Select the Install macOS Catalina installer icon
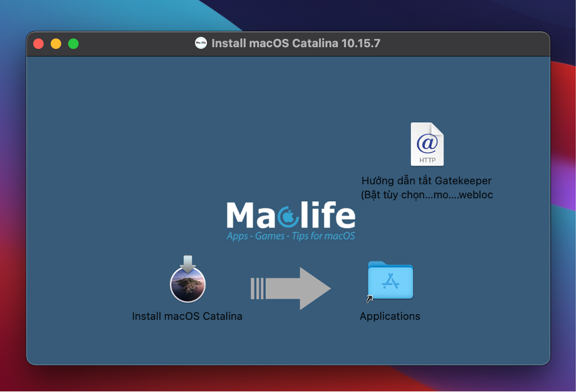 click(x=188, y=279)
